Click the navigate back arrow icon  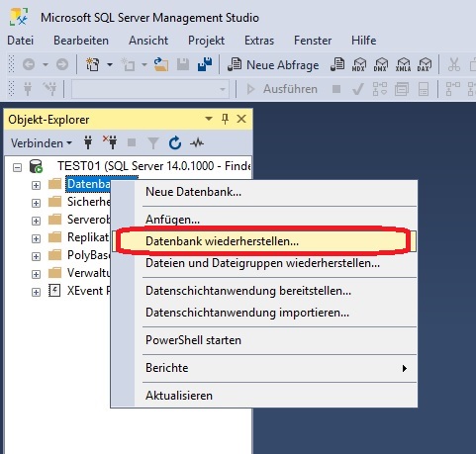click(29, 64)
